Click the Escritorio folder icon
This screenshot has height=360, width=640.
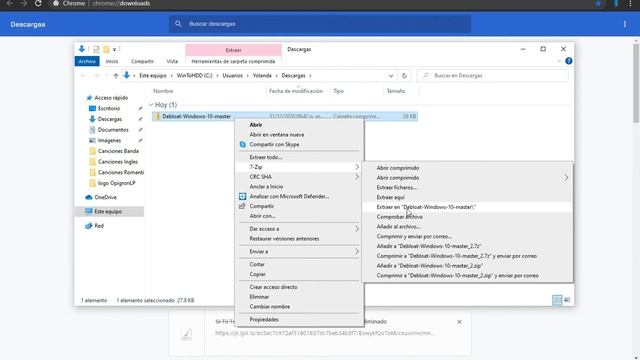click(92, 108)
